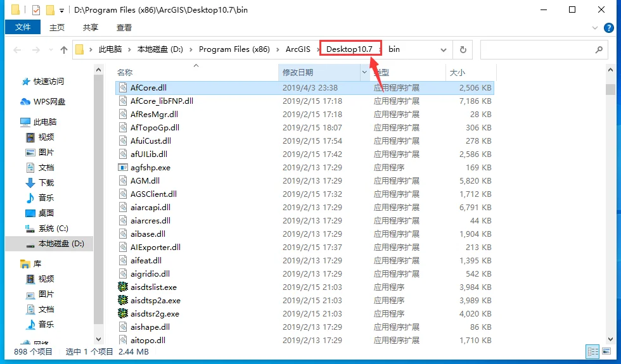Open the 修改日期 column filter dropdown
Viewport: 621px width, 364px height.
pyautogui.click(x=364, y=72)
